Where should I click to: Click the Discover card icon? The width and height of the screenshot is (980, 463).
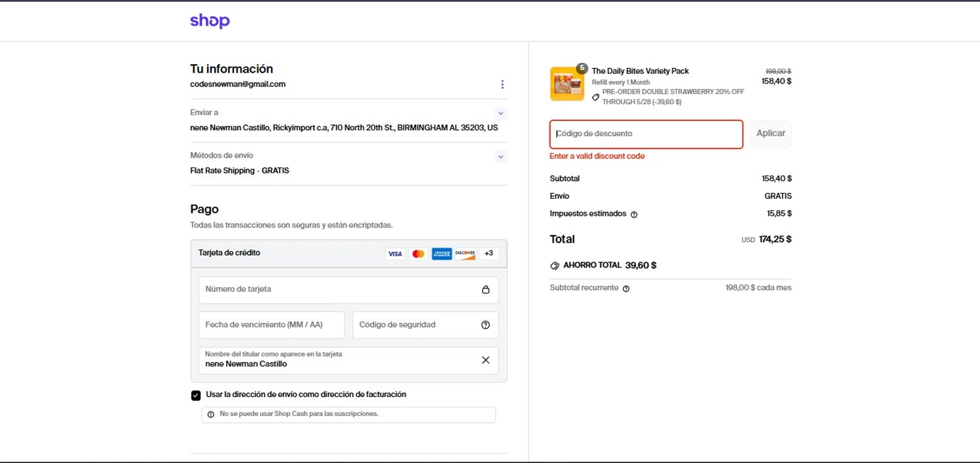(x=465, y=254)
